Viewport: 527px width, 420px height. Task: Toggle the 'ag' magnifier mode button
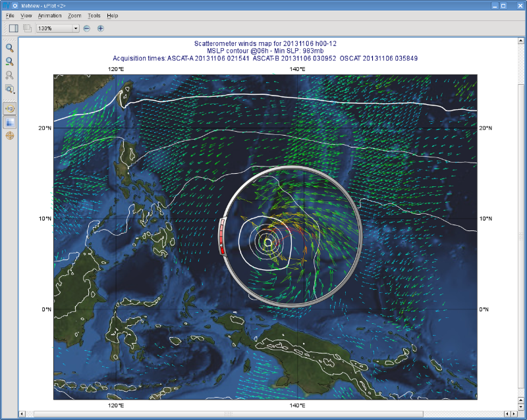click(10, 109)
